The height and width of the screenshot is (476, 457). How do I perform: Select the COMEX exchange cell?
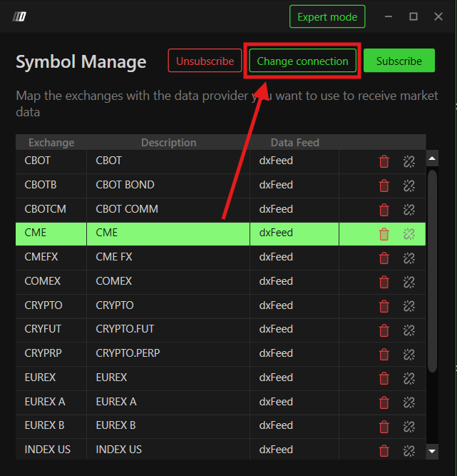pos(51,283)
